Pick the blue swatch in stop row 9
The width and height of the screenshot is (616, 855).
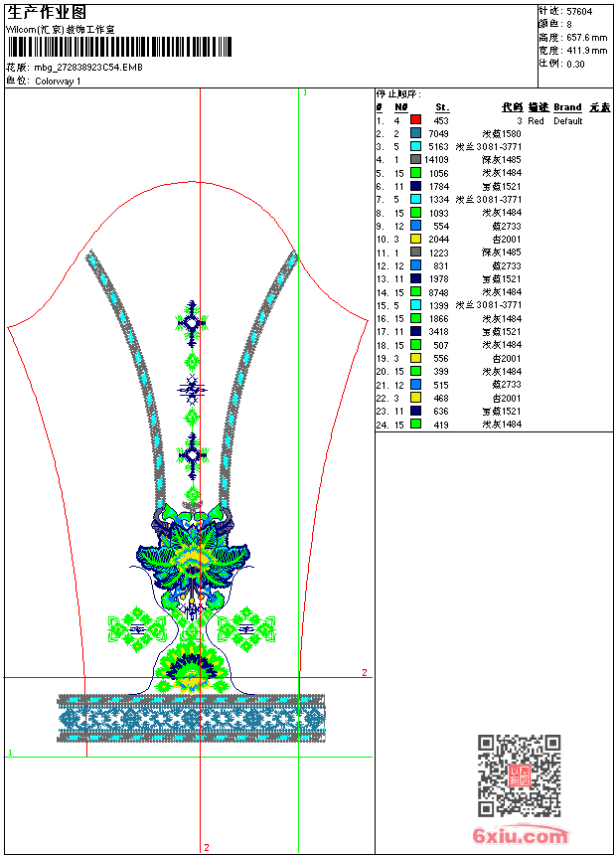coord(415,226)
